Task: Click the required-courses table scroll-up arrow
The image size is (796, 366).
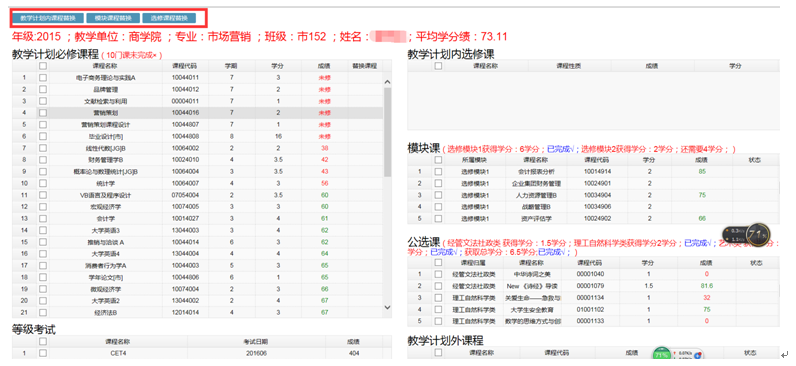Action: (x=387, y=82)
